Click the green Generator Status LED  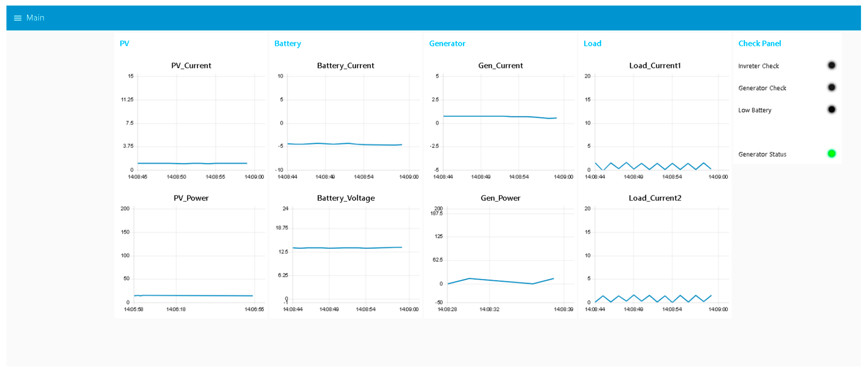coord(831,154)
